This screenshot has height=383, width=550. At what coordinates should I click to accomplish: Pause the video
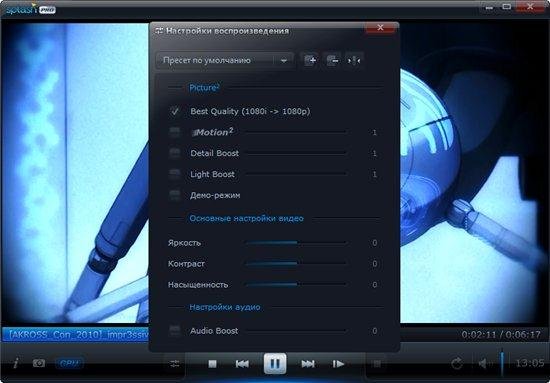click(x=275, y=364)
